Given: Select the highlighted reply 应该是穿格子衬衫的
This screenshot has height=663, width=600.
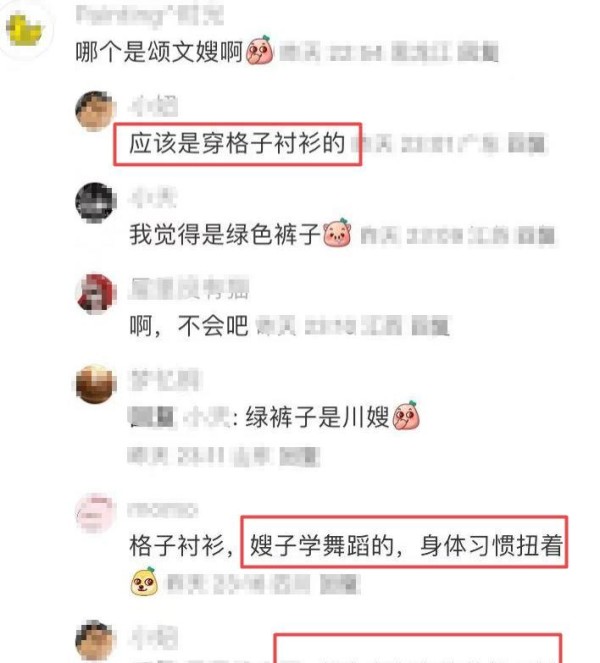Looking at the screenshot, I should pyautogui.click(x=237, y=143).
